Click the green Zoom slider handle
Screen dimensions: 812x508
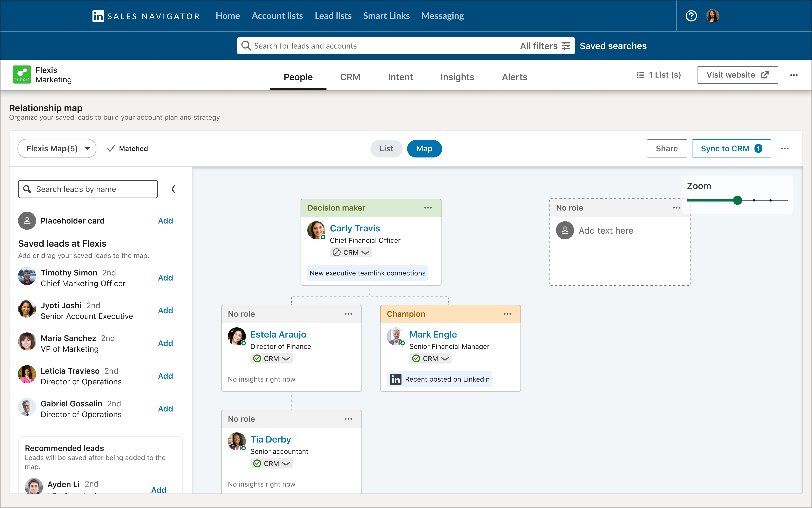(737, 200)
